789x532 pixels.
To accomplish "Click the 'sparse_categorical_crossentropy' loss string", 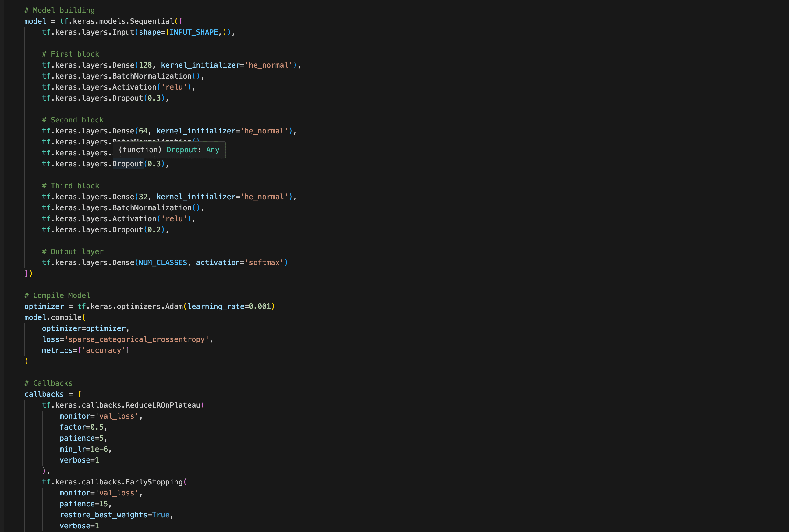I will coord(136,339).
